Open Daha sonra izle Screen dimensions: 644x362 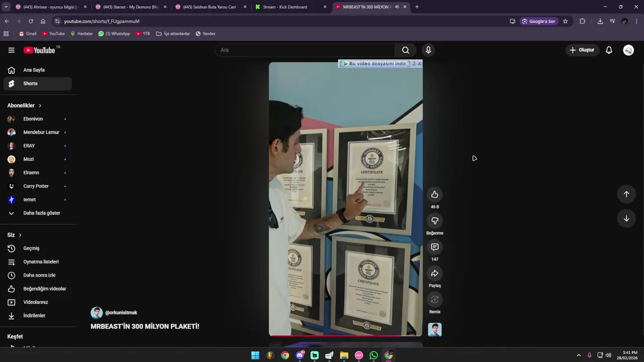[38, 276]
